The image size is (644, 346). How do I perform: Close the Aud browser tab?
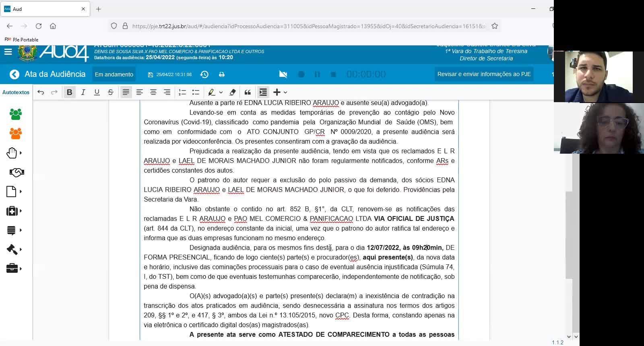(83, 9)
